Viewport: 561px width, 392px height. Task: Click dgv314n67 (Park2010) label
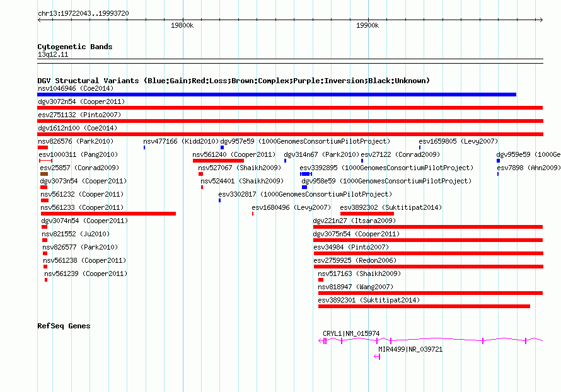tap(321, 154)
